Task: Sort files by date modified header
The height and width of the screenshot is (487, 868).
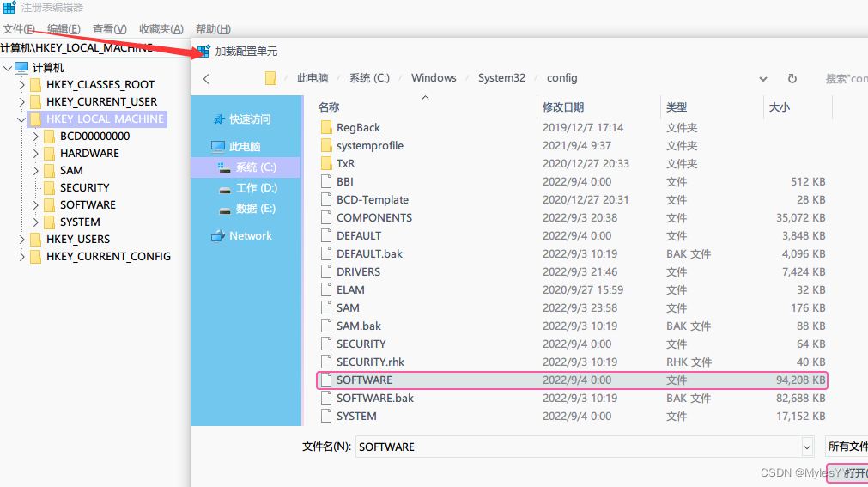Action: [563, 107]
